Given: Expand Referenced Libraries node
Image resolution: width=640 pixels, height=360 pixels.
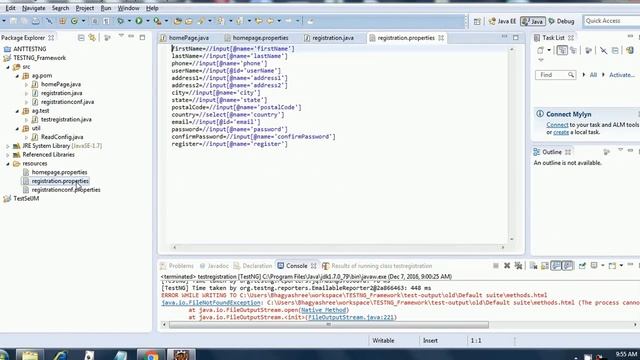Looking at the screenshot, I should pyautogui.click(x=8, y=155).
